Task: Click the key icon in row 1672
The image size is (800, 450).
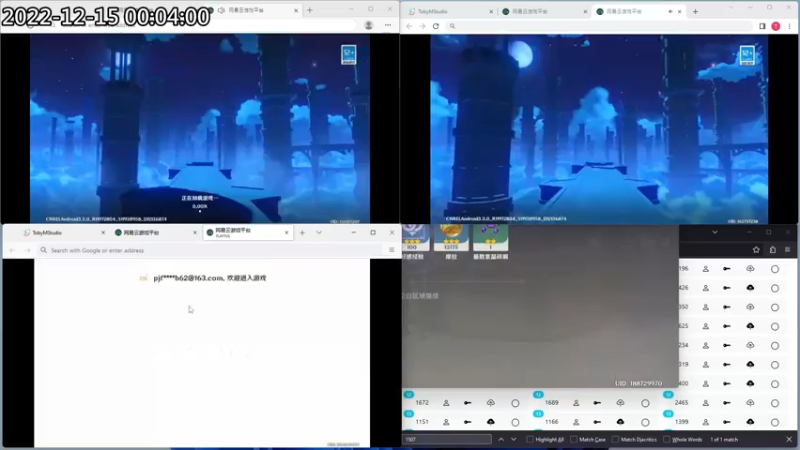Action: tap(467, 403)
